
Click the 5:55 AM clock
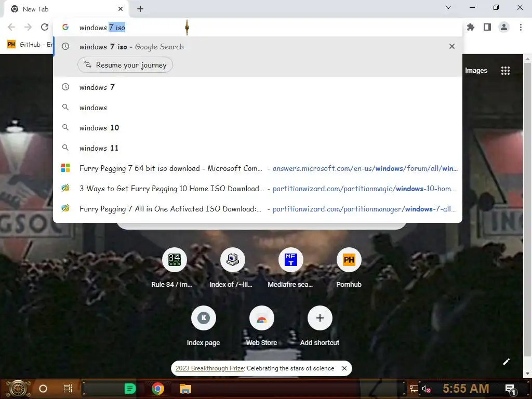click(x=465, y=388)
